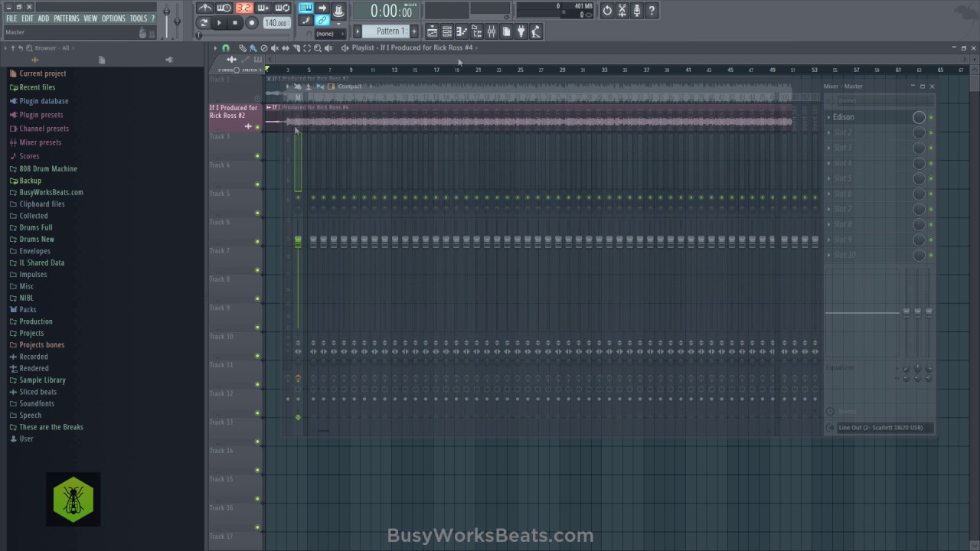Toggle the Playlist snap magnet icon
Screen dimensions: 980x551
[226, 47]
